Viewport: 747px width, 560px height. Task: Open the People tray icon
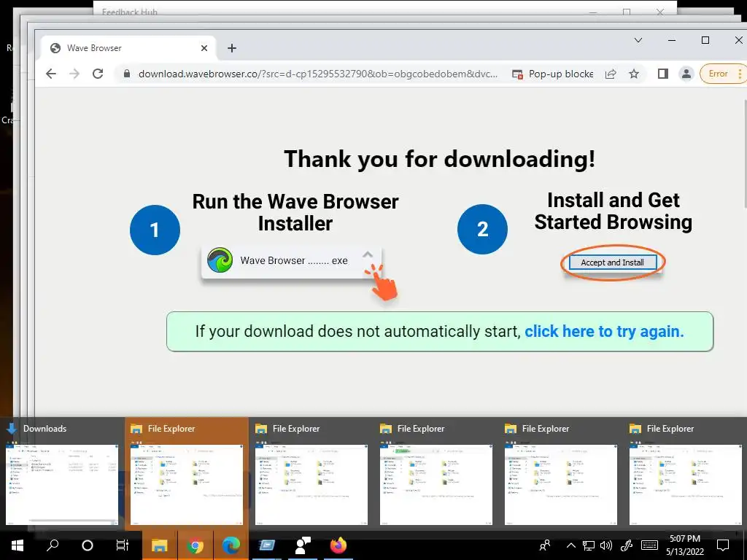(544, 545)
